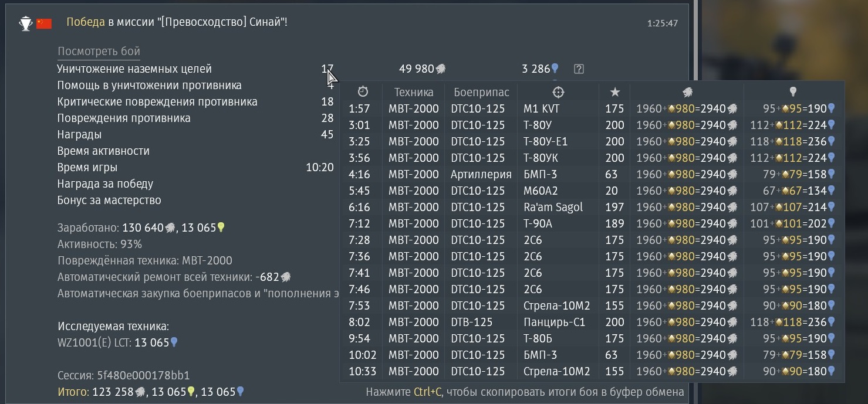The height and width of the screenshot is (404, 868).
Task: Click the "Уничтожение наземных целей" stat row
Action: [134, 69]
